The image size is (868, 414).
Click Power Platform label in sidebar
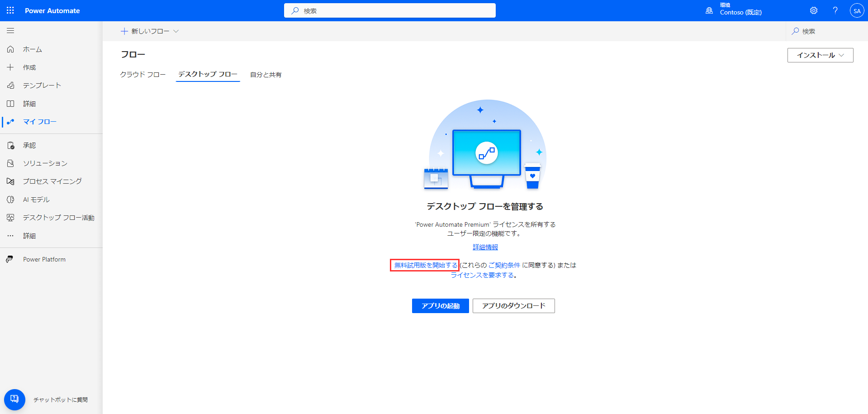coord(44,259)
